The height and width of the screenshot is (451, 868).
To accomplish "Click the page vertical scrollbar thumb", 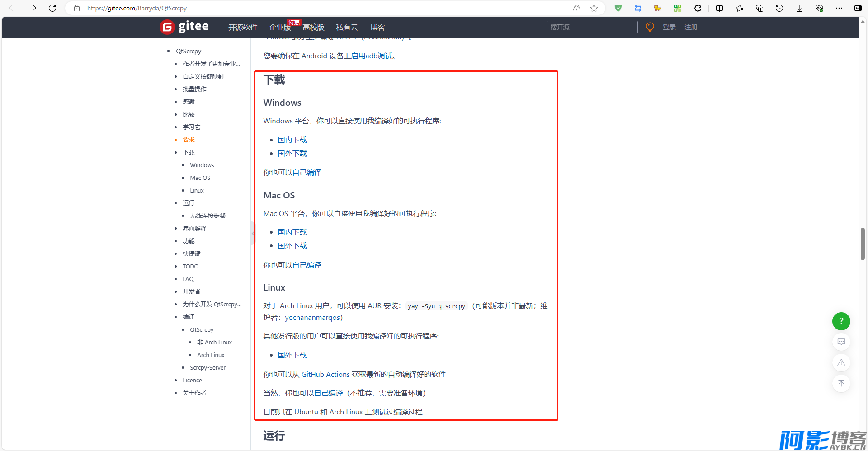I will (863, 244).
